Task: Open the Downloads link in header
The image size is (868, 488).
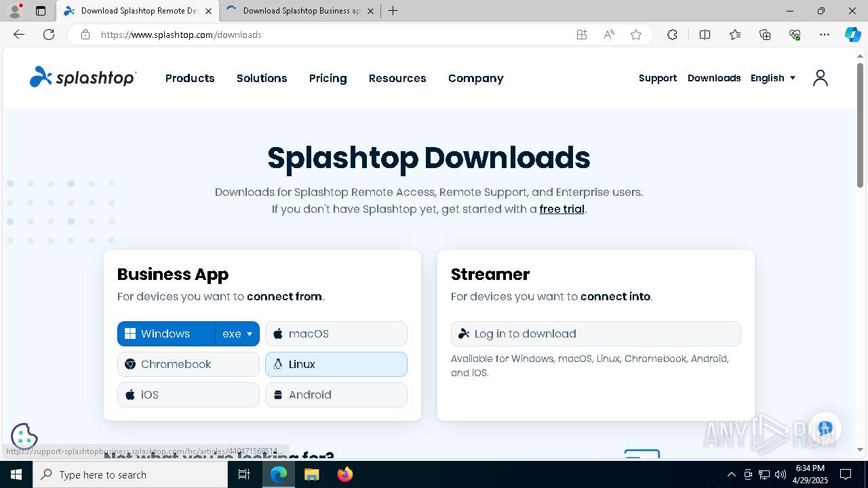Action: [714, 78]
